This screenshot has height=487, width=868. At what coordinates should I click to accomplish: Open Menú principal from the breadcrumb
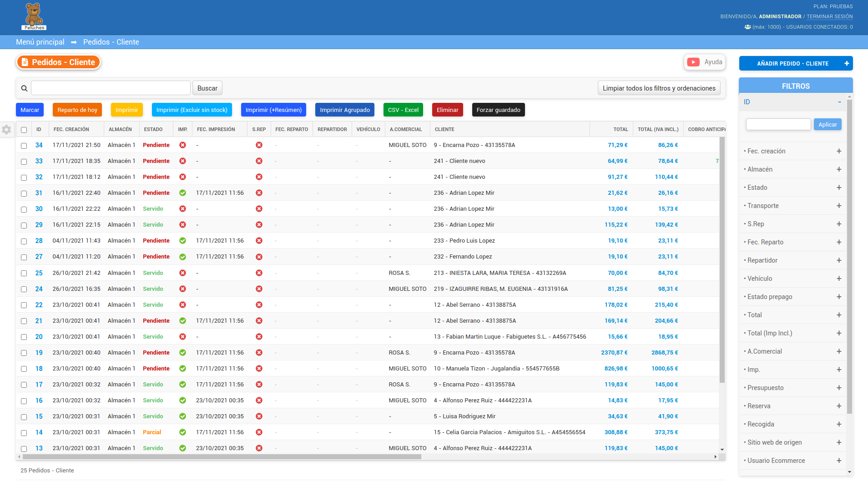[40, 42]
